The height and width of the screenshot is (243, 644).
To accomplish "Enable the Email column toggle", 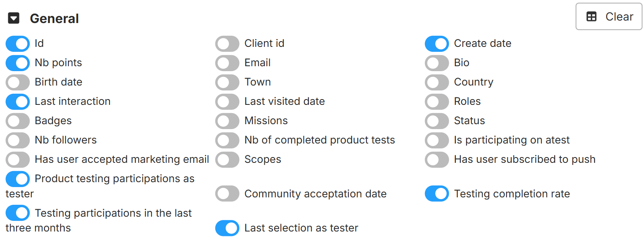I will 227,63.
